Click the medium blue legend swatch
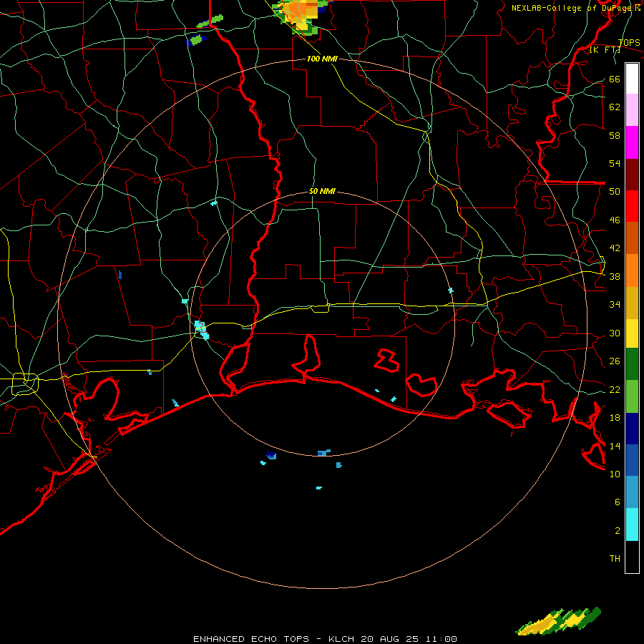Viewport: 644px width, 644px height. (x=632, y=460)
